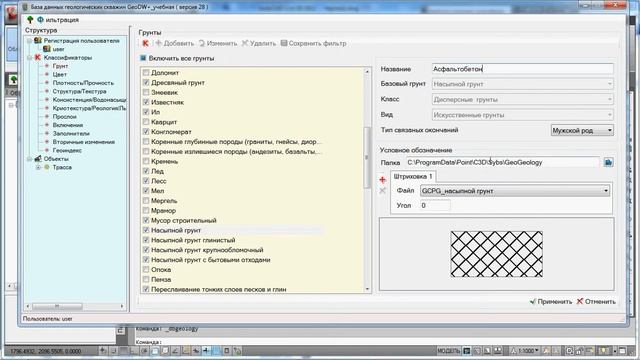Screen dimensions: 640x360
Task: Click Изменить in the soils toolbar
Action: pos(218,43)
